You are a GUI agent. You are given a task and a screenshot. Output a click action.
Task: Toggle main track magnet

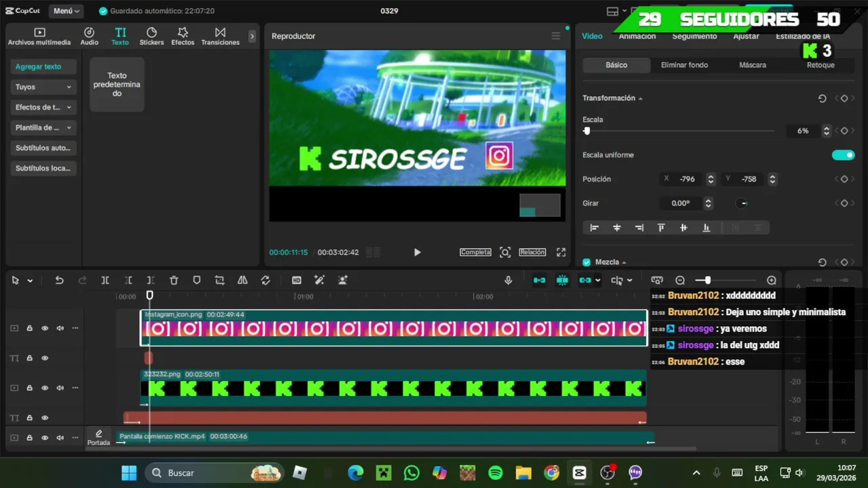point(539,280)
